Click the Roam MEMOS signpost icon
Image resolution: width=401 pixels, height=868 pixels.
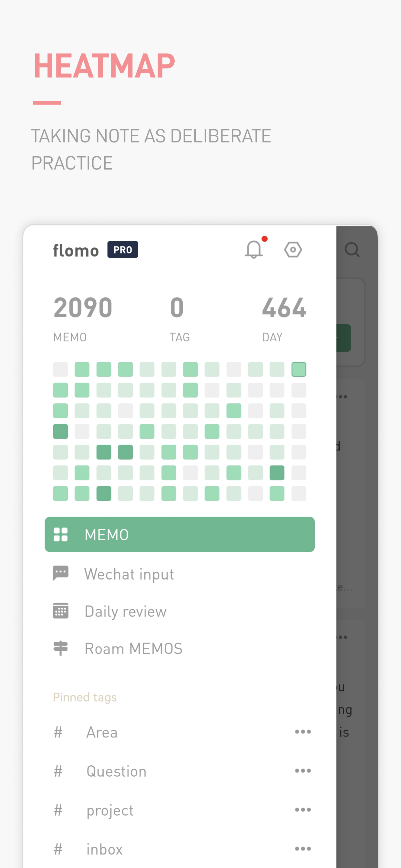pos(61,648)
